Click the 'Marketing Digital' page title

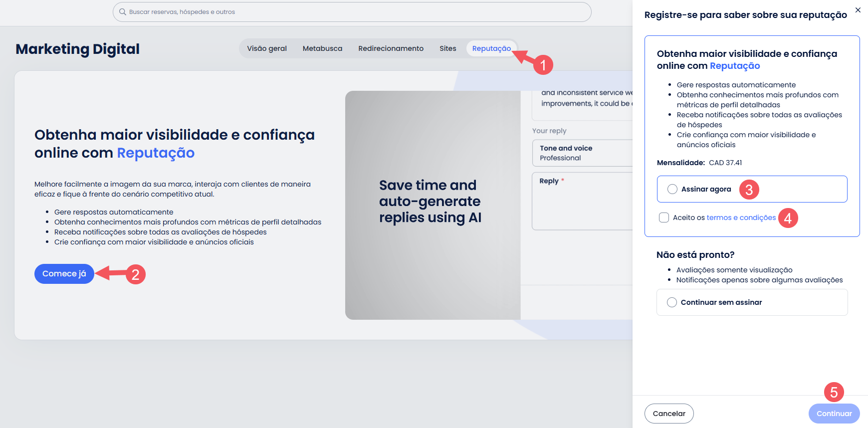[77, 49]
